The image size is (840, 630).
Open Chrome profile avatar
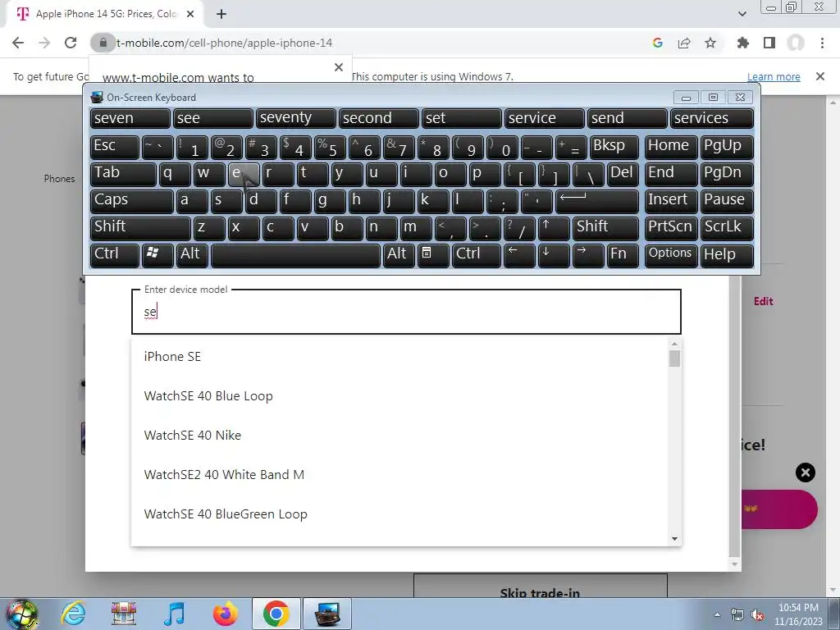pos(796,43)
